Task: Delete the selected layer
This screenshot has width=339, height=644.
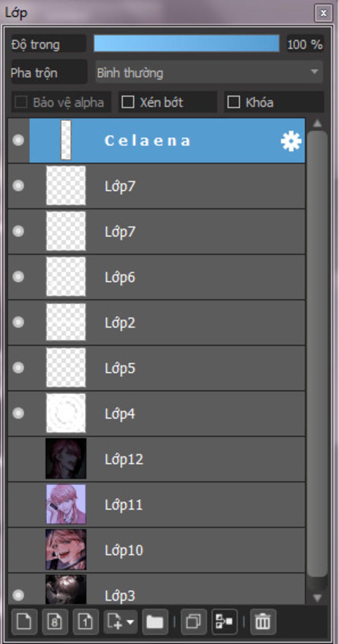Action: pyautogui.click(x=263, y=621)
